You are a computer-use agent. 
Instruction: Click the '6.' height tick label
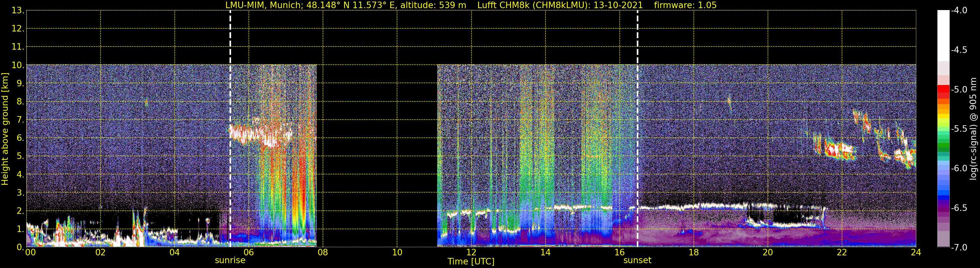click(x=20, y=138)
